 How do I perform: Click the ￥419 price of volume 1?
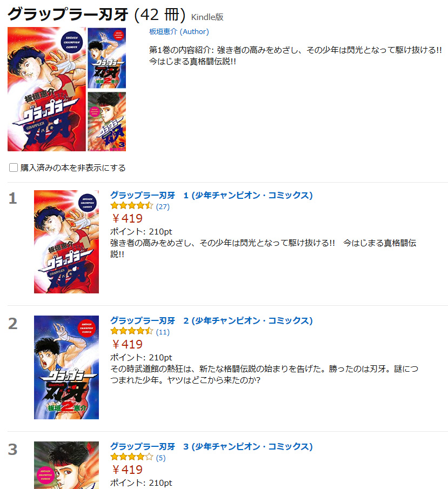pyautogui.click(x=127, y=219)
